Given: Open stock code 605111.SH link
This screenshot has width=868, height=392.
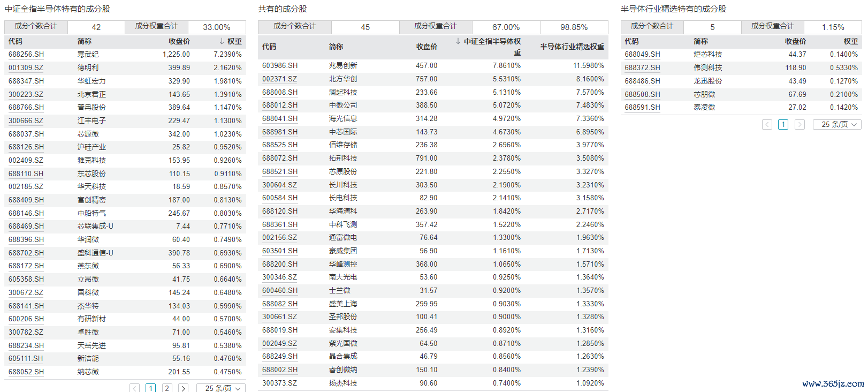Looking at the screenshot, I should (26, 359).
